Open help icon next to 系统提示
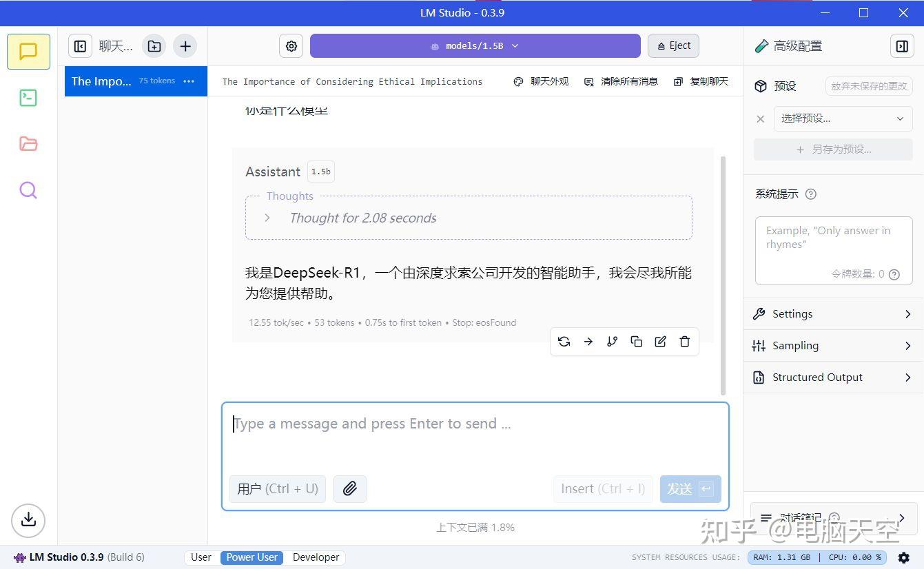Image resolution: width=924 pixels, height=569 pixels. click(x=811, y=194)
